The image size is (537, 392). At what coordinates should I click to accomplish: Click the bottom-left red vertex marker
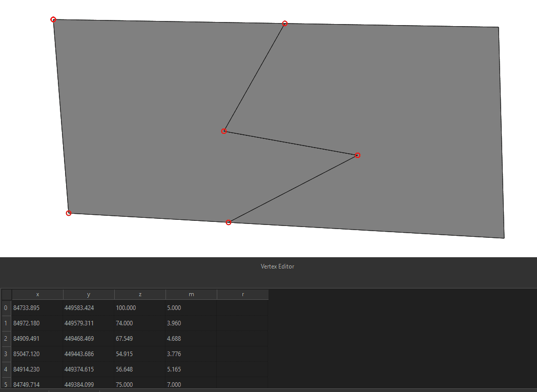[x=68, y=213]
